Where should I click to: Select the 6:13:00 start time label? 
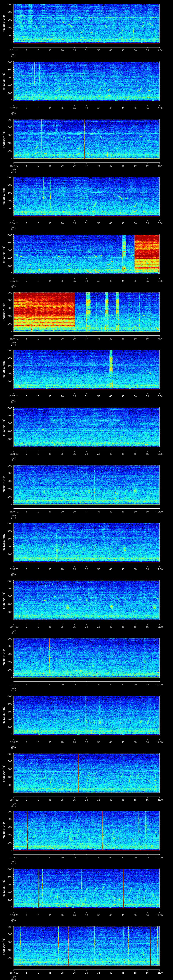[x=14, y=742]
